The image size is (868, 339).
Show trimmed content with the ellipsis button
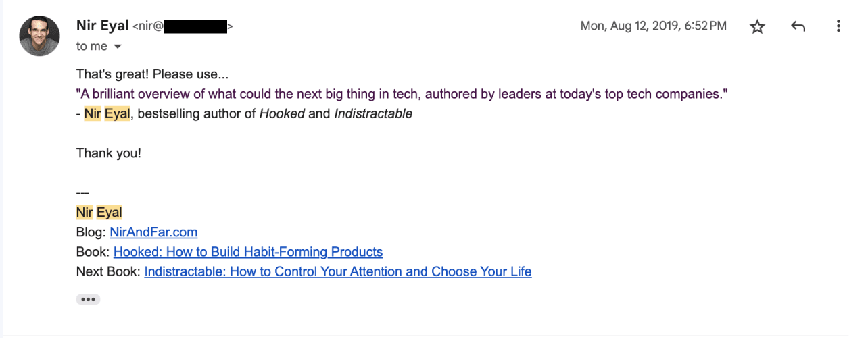(x=88, y=299)
